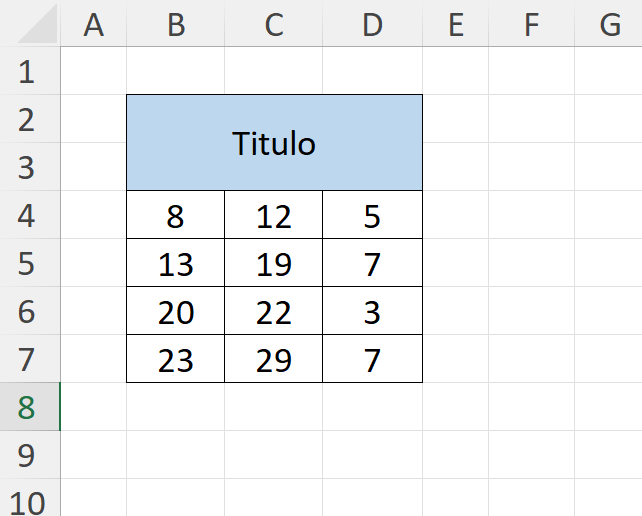The width and height of the screenshot is (642, 516).
Task: Select column D header
Action: (372, 25)
